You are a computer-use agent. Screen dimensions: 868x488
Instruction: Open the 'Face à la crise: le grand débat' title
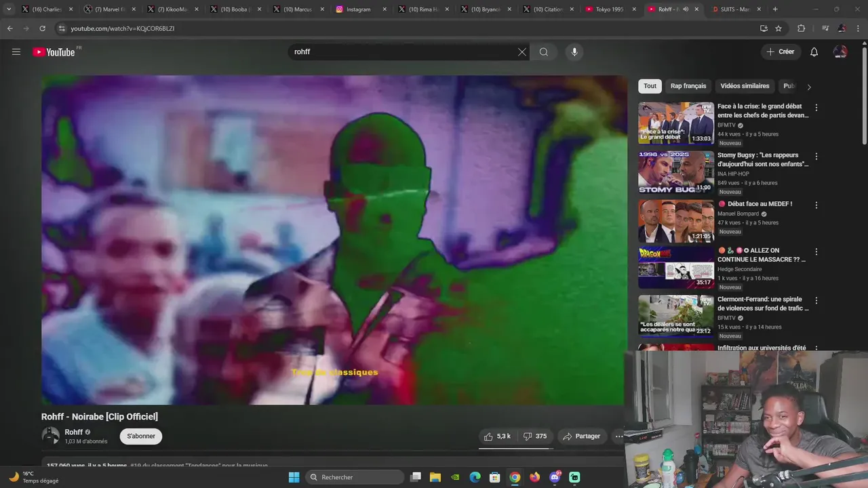pyautogui.click(x=763, y=110)
